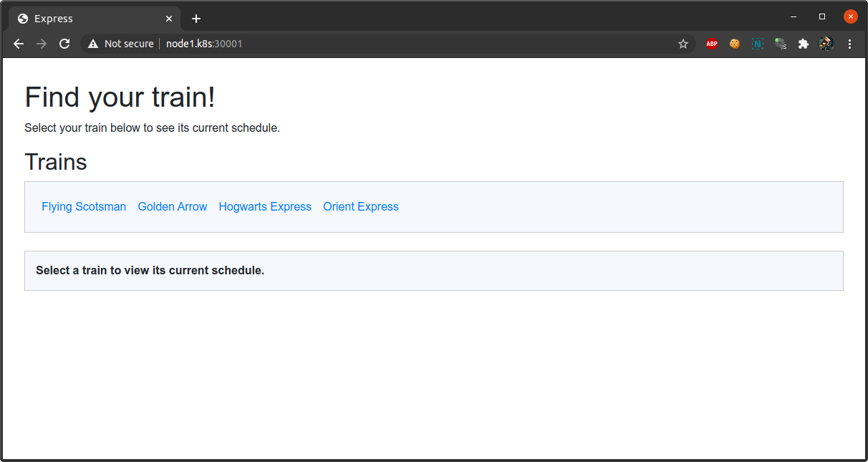This screenshot has height=462, width=868.
Task: Open the cookie extension icon
Action: click(x=734, y=44)
